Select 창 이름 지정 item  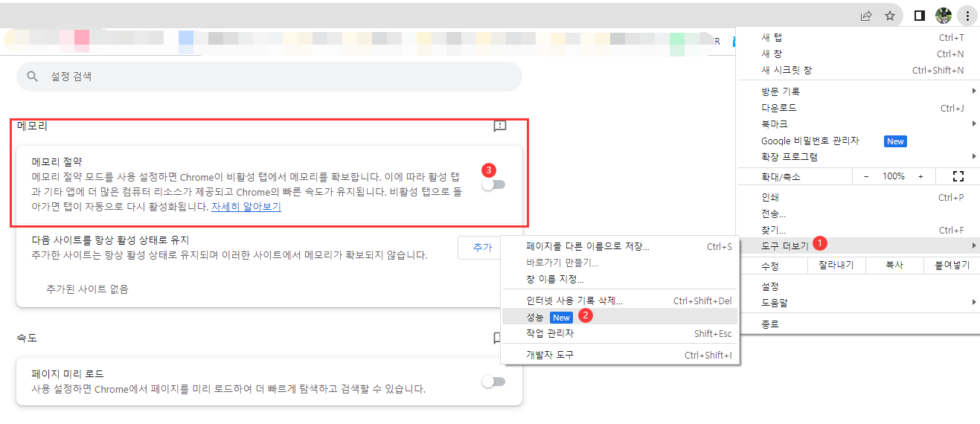(x=620, y=279)
